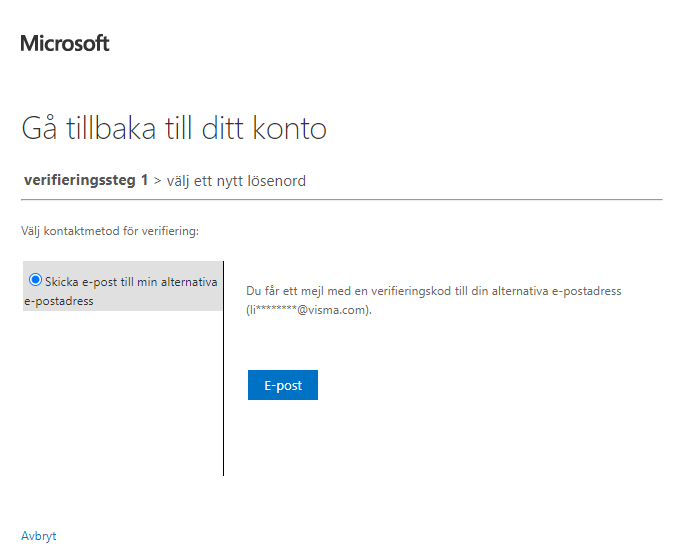
Task: Click the gray highlighted contact method option
Action: 123,286
